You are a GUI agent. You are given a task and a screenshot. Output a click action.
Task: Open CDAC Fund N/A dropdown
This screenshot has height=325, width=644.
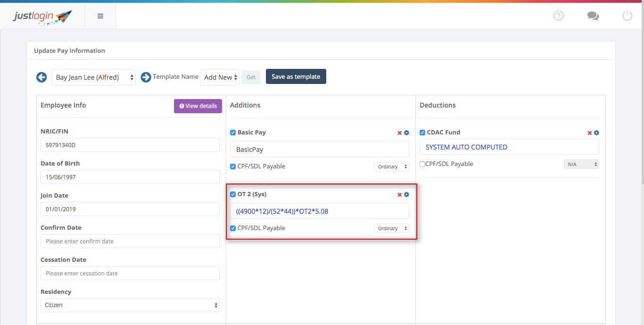(581, 164)
